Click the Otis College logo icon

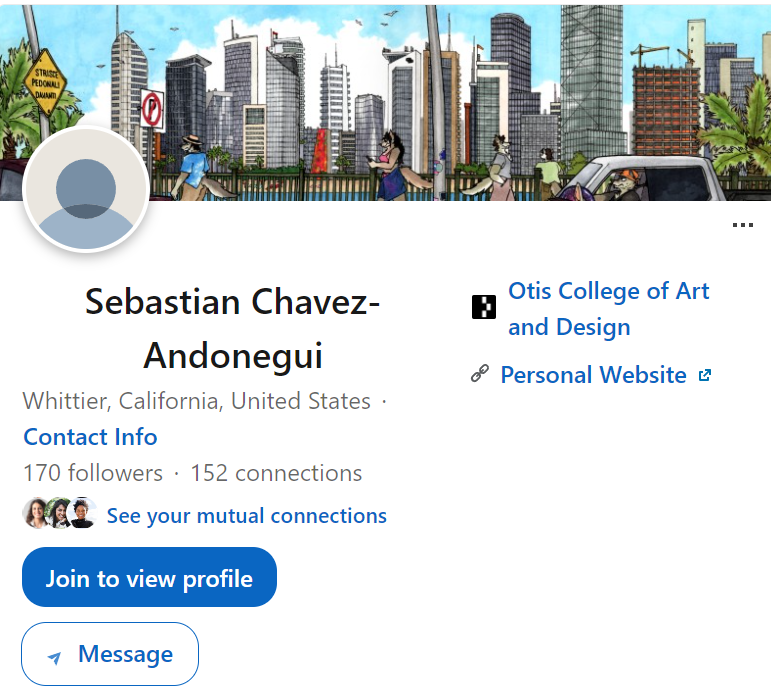[x=484, y=307]
